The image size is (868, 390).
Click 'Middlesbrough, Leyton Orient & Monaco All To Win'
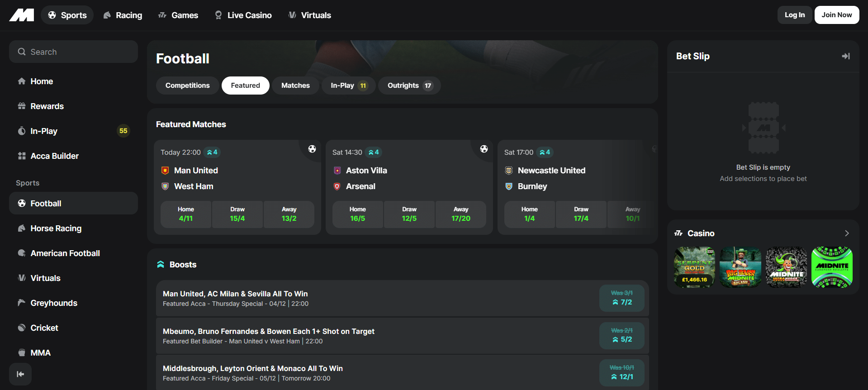tap(253, 368)
